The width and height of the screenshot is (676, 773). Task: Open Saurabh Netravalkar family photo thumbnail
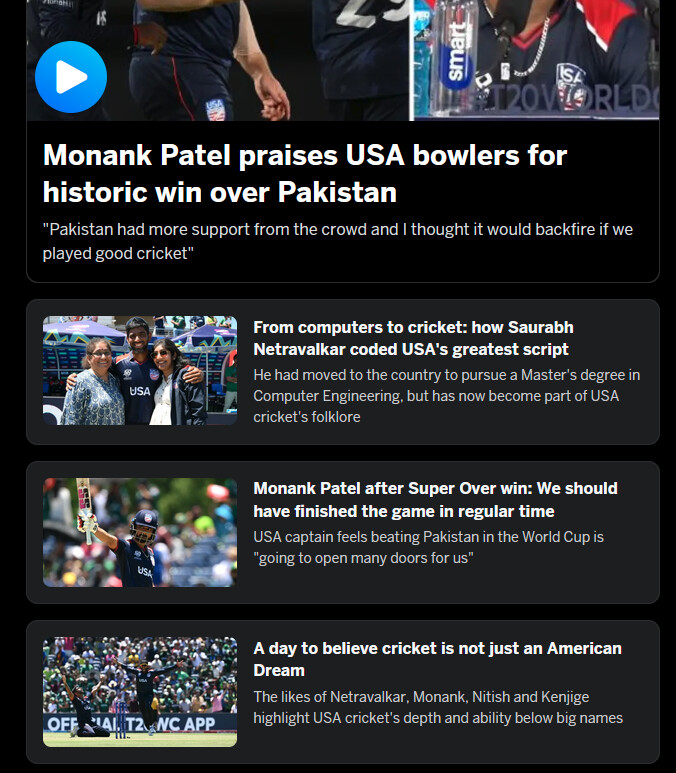point(140,371)
